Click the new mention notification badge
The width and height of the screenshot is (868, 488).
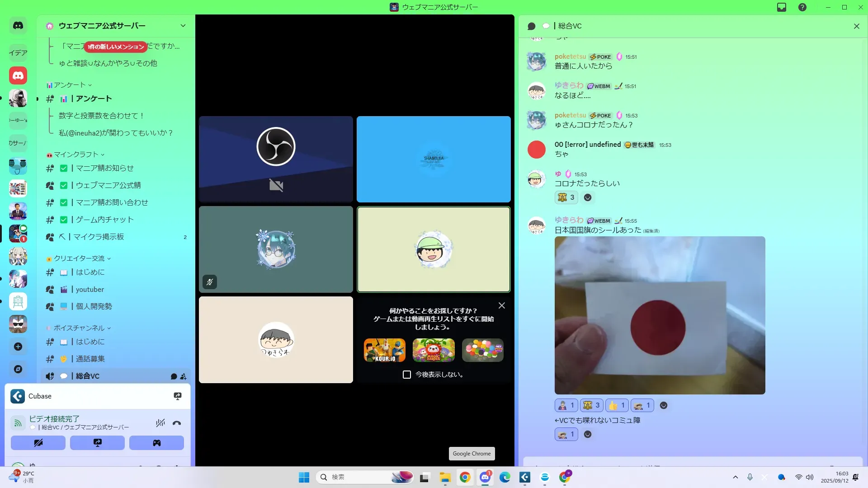(x=116, y=47)
